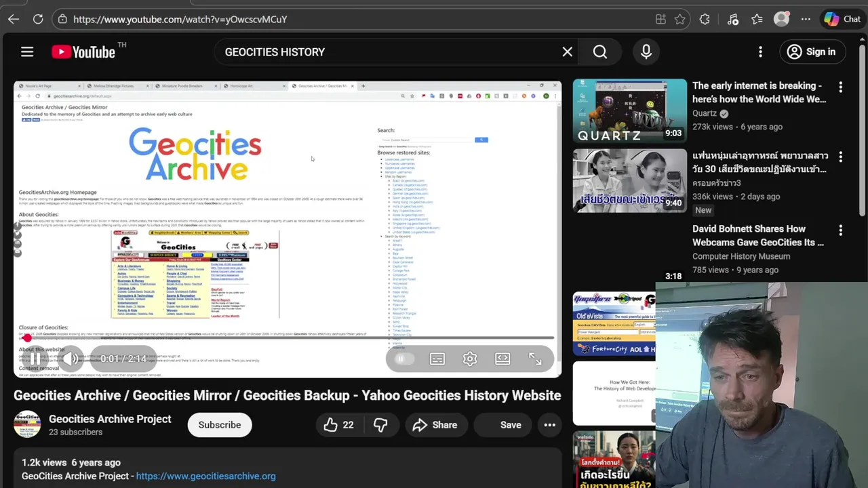The height and width of the screenshot is (488, 868).
Task: Click the 23 subscribers text
Action: [x=75, y=432]
